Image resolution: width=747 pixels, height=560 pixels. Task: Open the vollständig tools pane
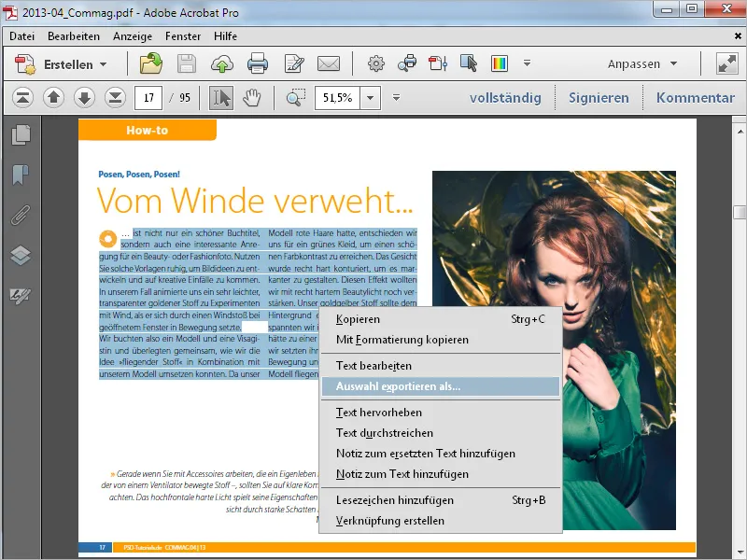505,98
